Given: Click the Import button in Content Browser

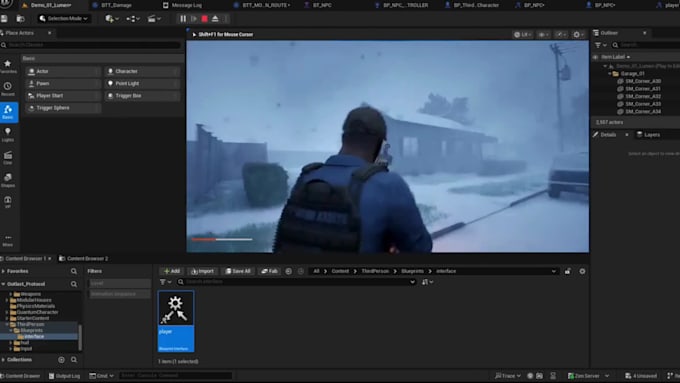Looking at the screenshot, I should (203, 271).
